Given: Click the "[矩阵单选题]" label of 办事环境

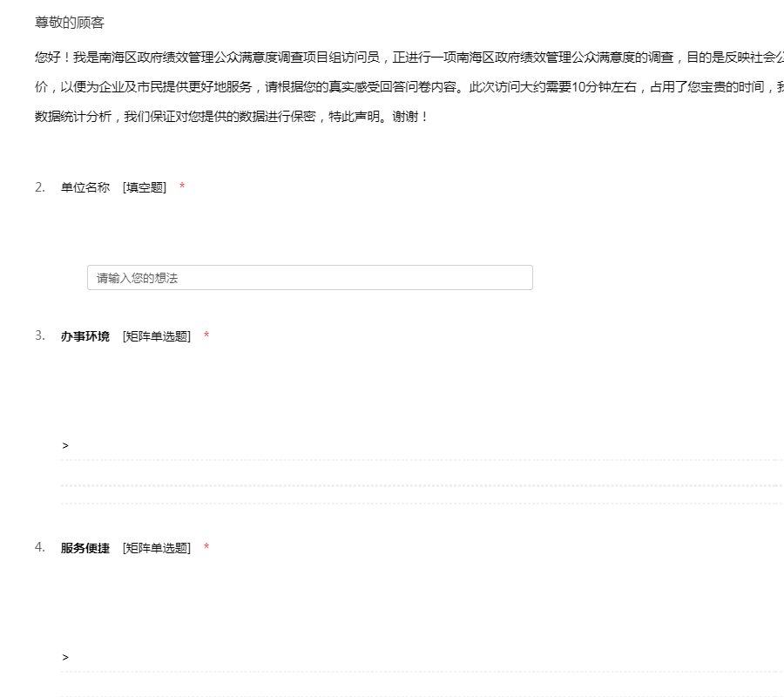Looking at the screenshot, I should [x=157, y=336].
